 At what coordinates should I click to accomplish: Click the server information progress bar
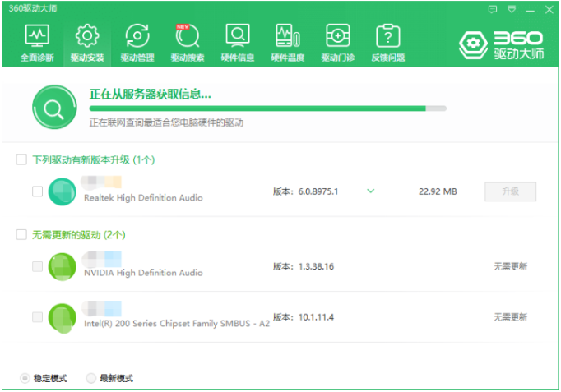267,108
